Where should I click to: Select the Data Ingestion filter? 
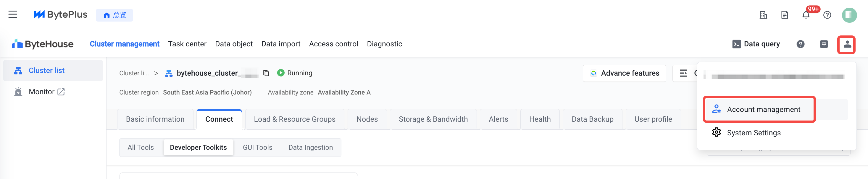coord(310,147)
